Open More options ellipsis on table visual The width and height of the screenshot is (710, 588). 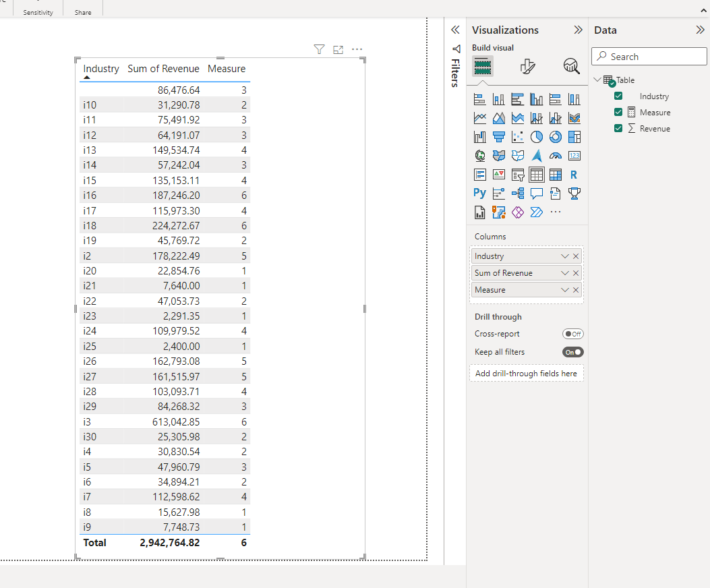coord(357,49)
